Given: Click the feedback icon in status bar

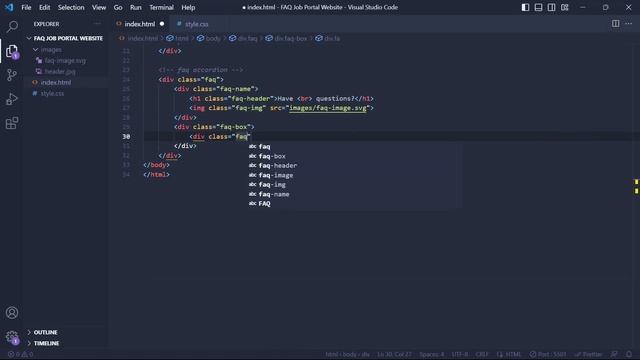Looking at the screenshot, I should tap(614, 354).
